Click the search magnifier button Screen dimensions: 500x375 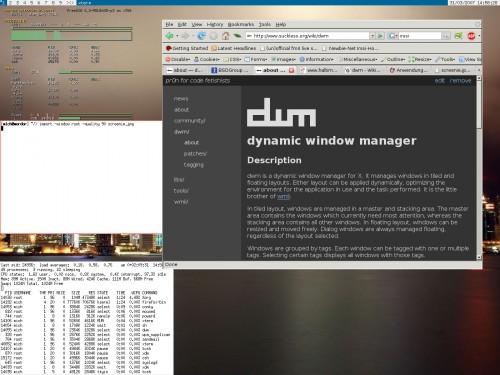(446, 36)
